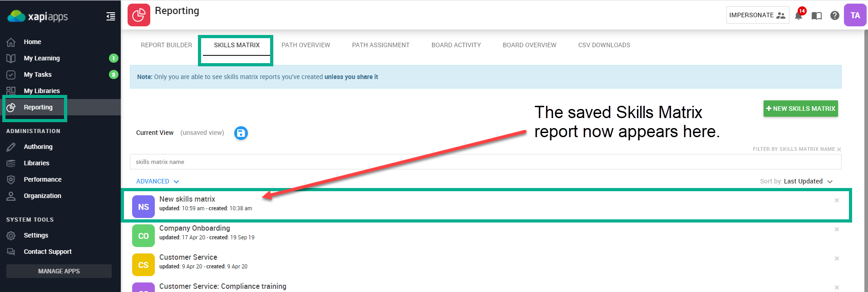Open the Customer Service report

point(188,257)
